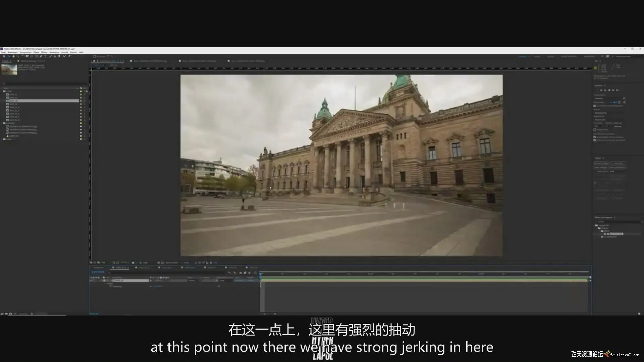Screen dimensions: 644x362
Task: Select the Puppet Pin tool
Action: [x=69, y=56]
